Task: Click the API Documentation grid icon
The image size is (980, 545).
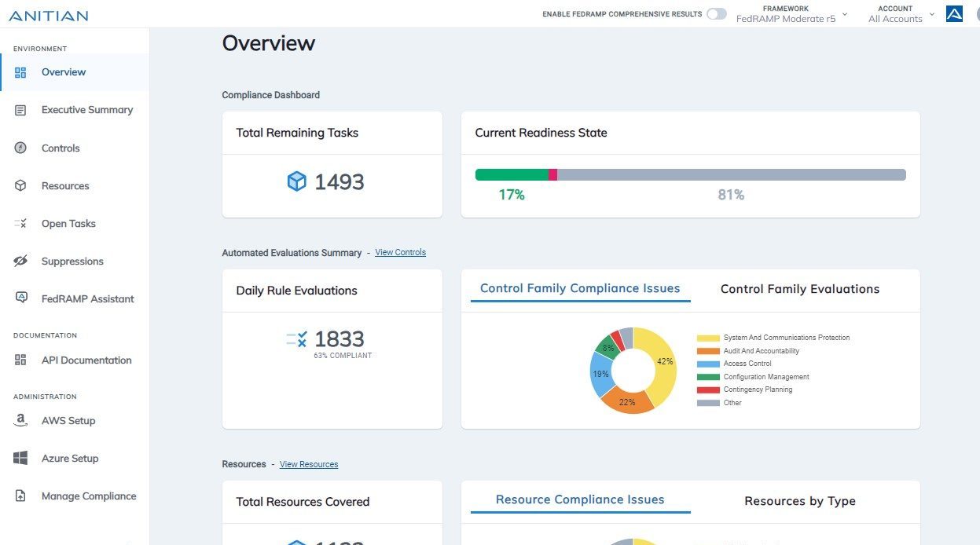Action: pyautogui.click(x=20, y=360)
